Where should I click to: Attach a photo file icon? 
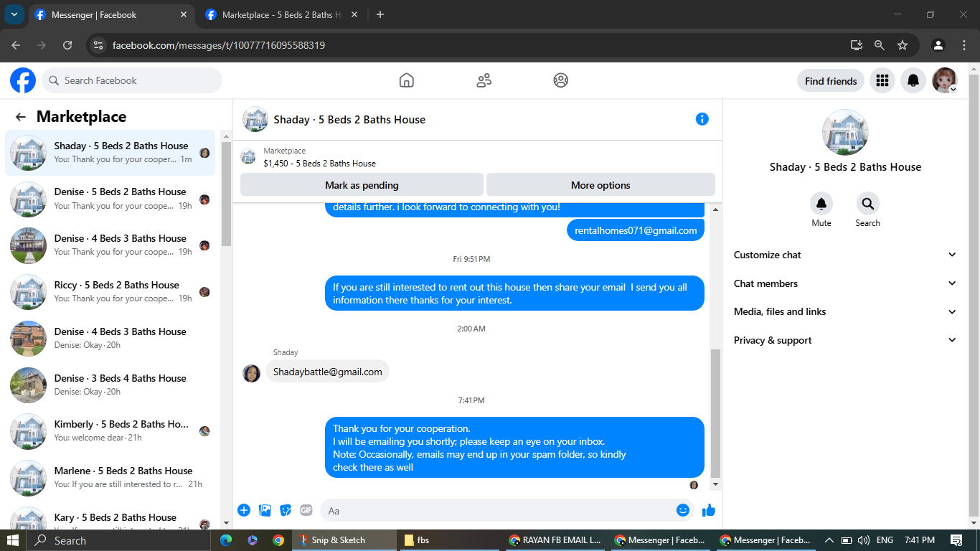click(265, 510)
